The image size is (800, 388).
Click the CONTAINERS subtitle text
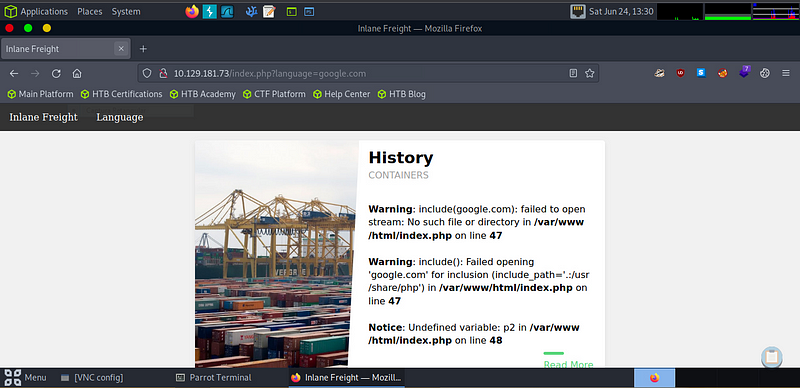tap(398, 175)
